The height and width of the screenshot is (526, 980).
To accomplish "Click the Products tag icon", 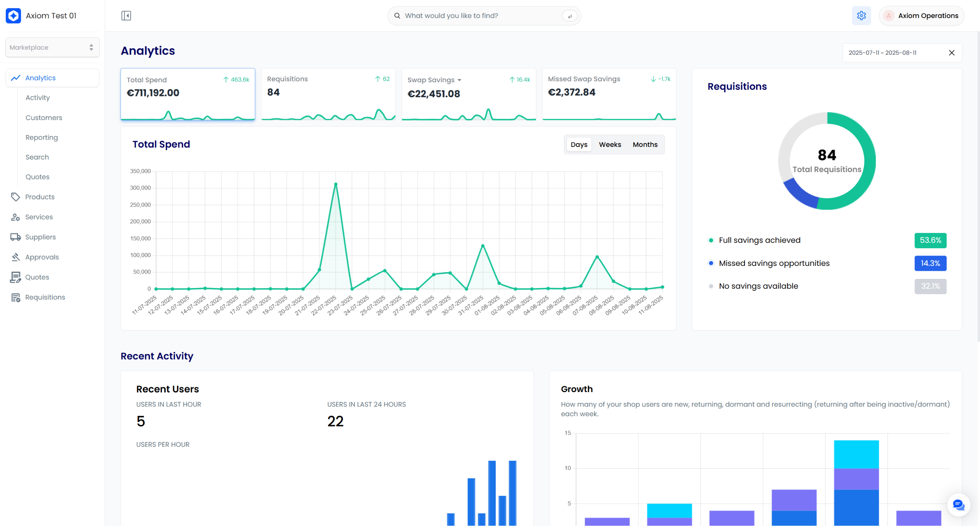I will point(15,197).
